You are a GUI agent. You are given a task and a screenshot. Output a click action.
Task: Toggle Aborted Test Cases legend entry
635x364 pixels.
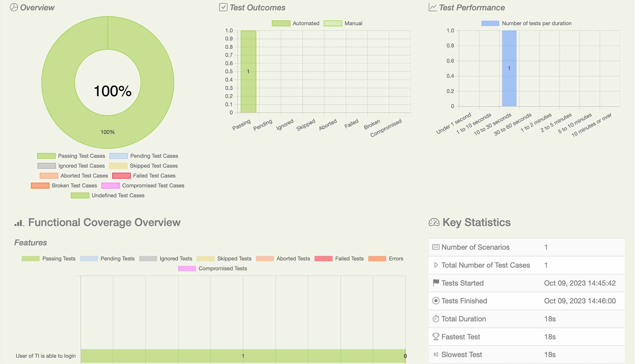click(74, 176)
